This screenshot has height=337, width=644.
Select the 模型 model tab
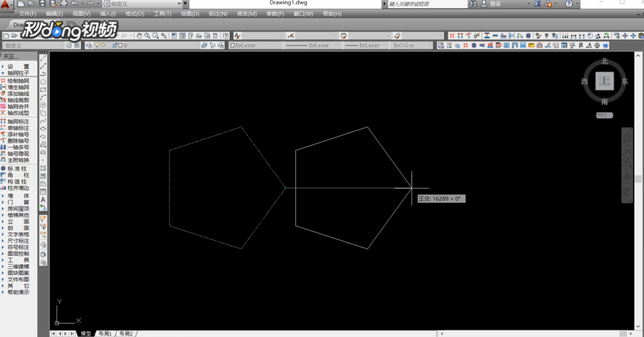(86, 334)
